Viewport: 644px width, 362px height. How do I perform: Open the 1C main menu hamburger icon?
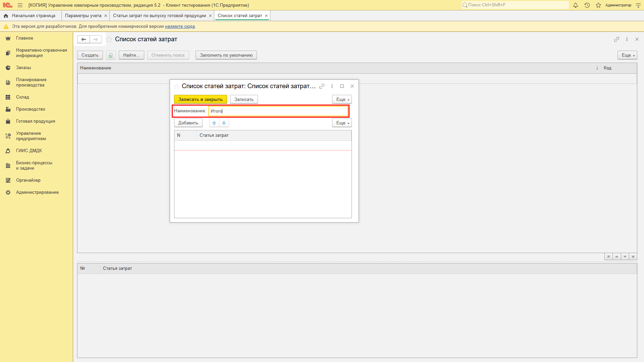click(x=20, y=5)
